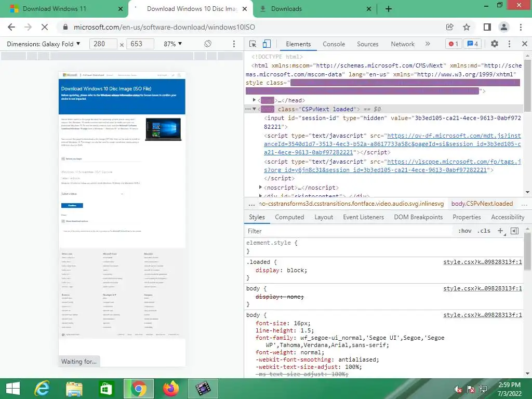Expand the head element node

pos(254,100)
